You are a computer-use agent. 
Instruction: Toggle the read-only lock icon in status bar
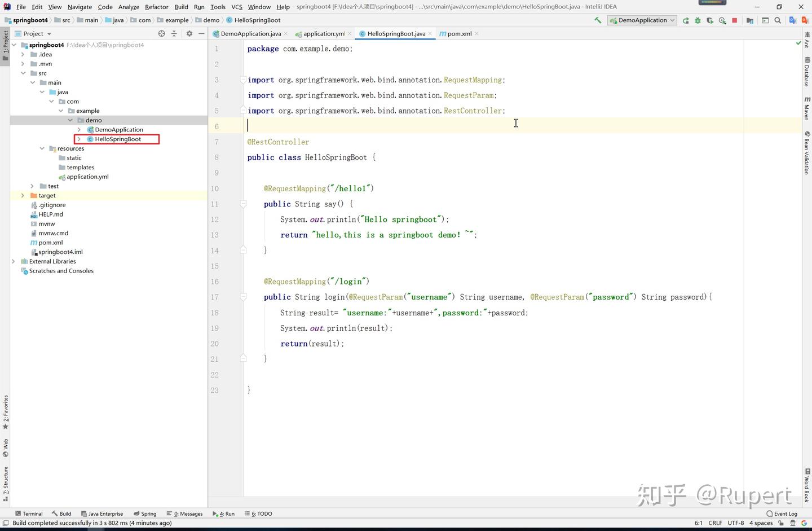point(781,523)
